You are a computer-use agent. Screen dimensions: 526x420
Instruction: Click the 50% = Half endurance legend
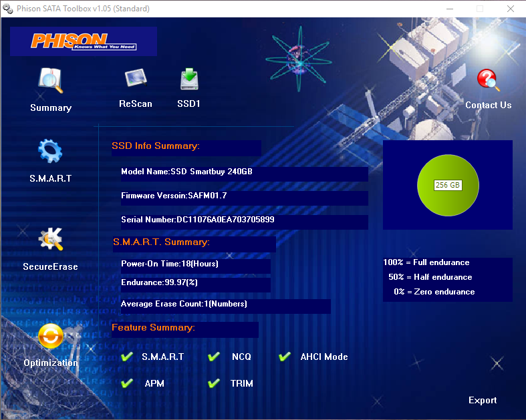click(430, 277)
